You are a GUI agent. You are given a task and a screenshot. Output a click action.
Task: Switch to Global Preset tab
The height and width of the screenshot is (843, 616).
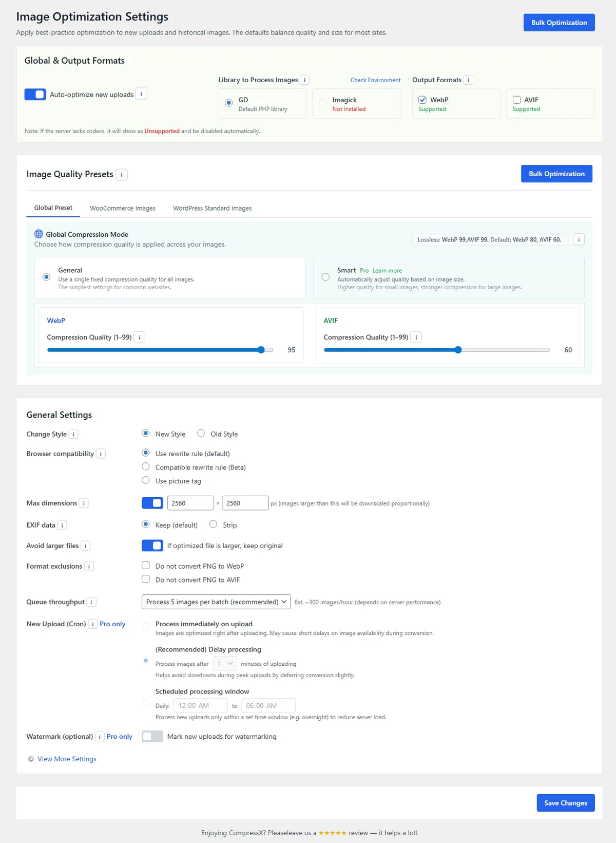coord(53,208)
